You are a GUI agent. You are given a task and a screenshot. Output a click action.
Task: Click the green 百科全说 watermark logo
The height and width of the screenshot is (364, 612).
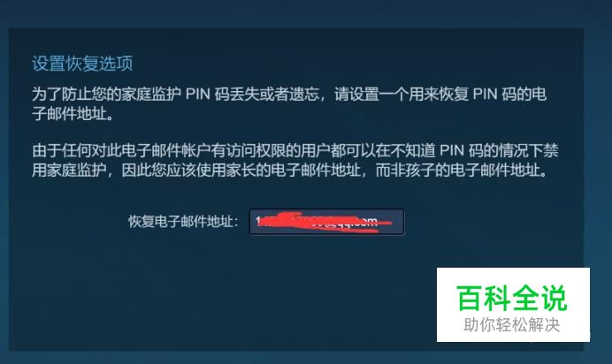[511, 298]
